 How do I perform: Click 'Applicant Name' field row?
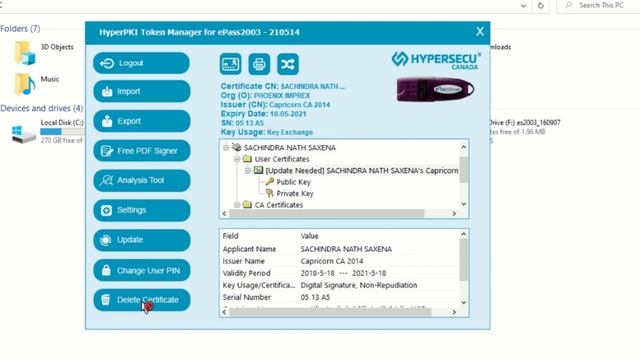pos(340,249)
